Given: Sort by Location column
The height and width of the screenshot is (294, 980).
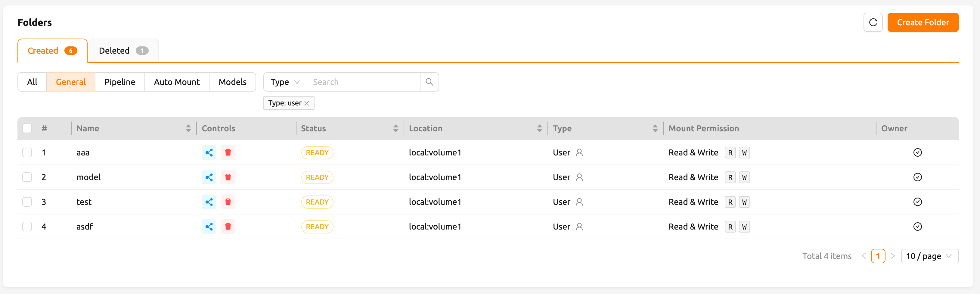Looking at the screenshot, I should 539,129.
